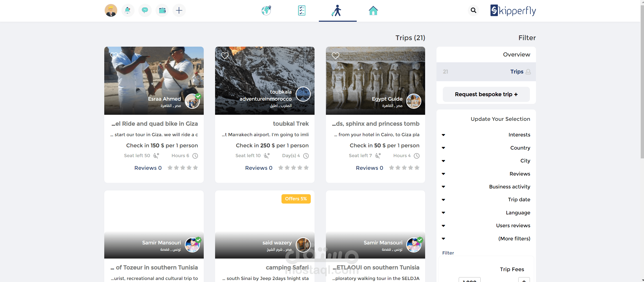Favorite the Esraa Ahmed card heart
This screenshot has width=644, height=282.
point(114,55)
